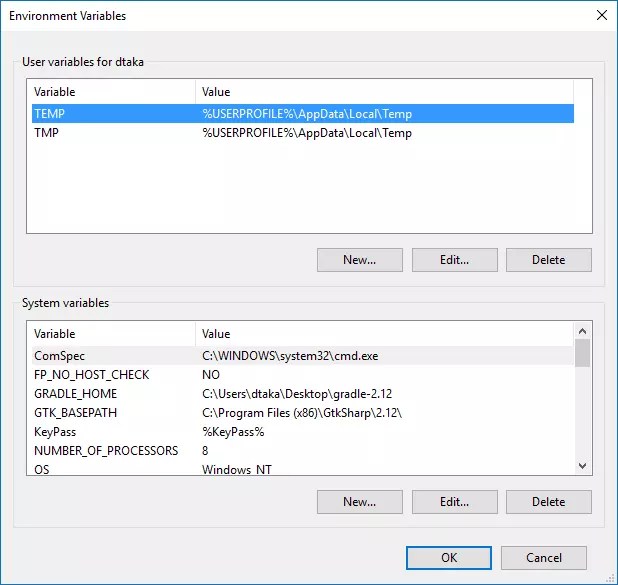Viewport: 618px width, 585px height.
Task: Click value C:\Users\dtaka\Desktop\gradle-2.12
Action: pos(297,393)
